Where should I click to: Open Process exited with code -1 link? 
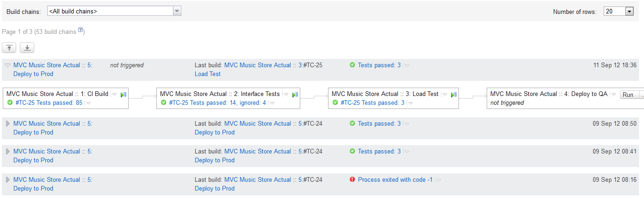(x=395, y=180)
